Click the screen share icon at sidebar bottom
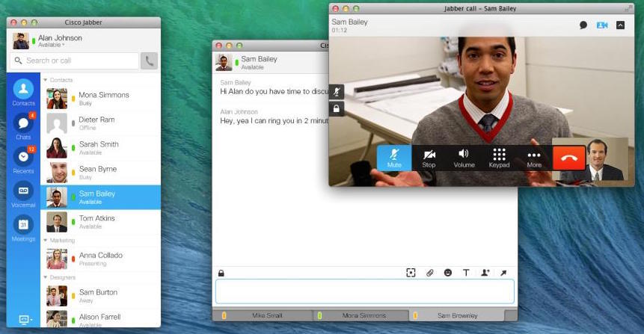The height and width of the screenshot is (334, 644). (25, 319)
